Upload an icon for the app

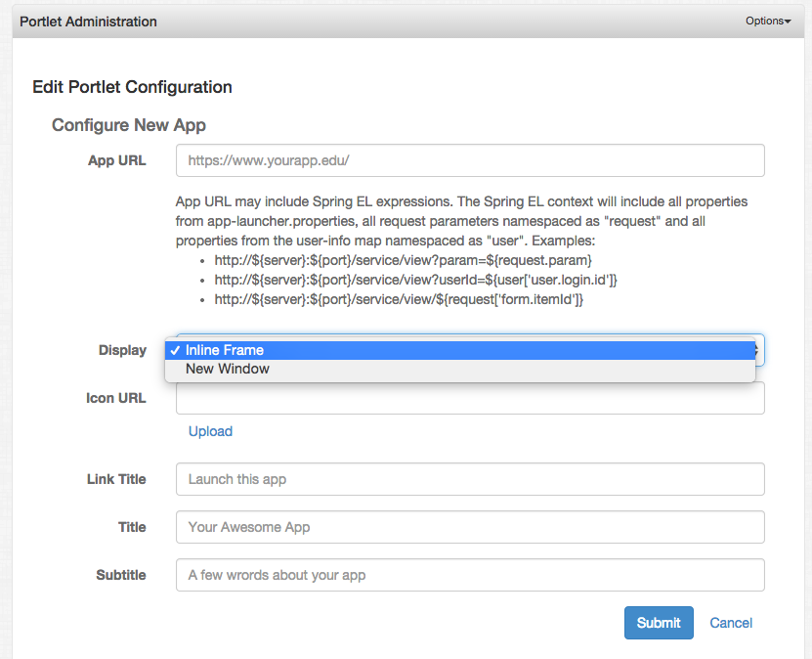[210, 431]
